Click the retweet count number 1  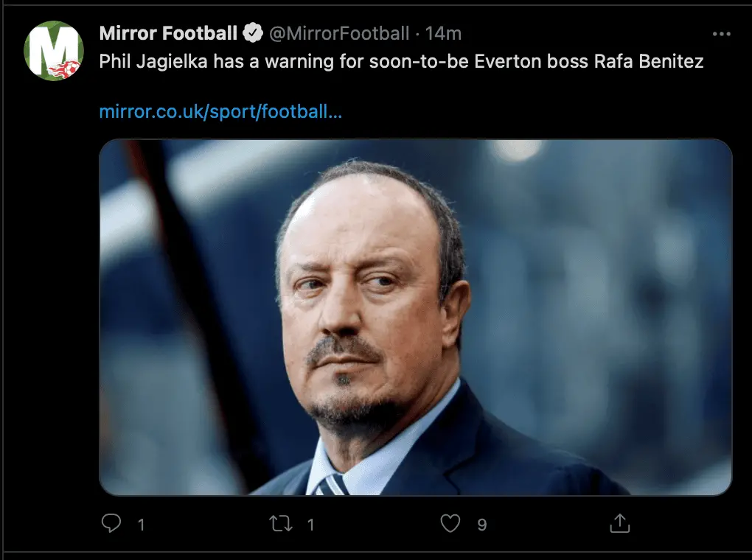pos(310,525)
